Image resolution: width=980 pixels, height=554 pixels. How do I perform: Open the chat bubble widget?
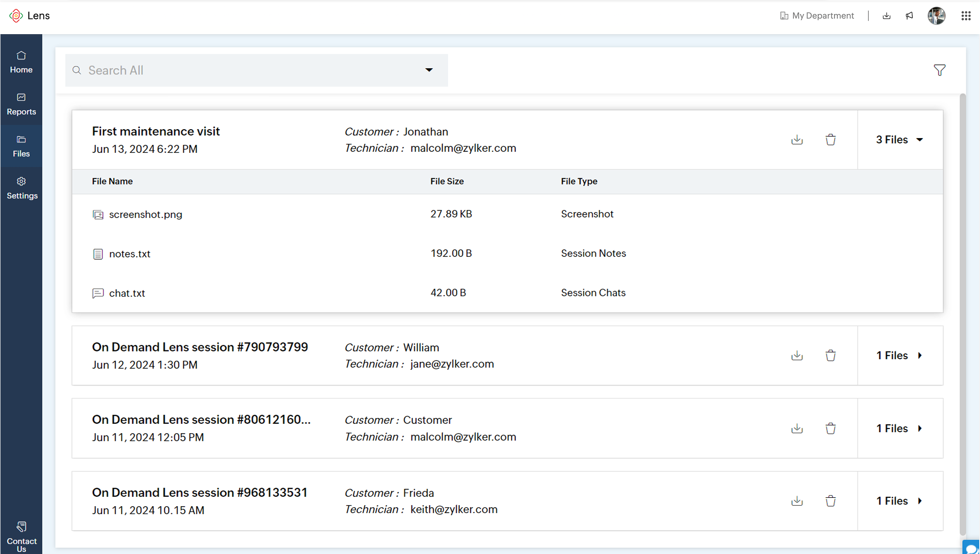(972, 548)
